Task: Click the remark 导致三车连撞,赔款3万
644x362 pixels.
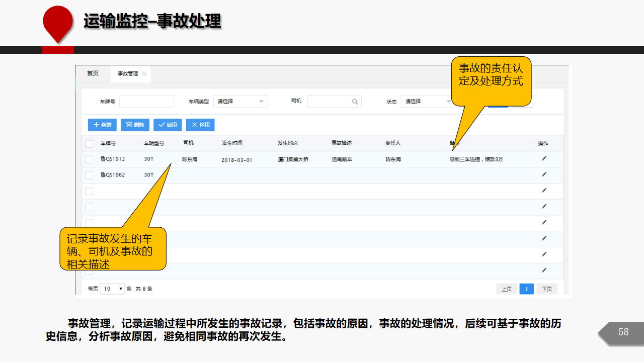Action: tap(476, 159)
